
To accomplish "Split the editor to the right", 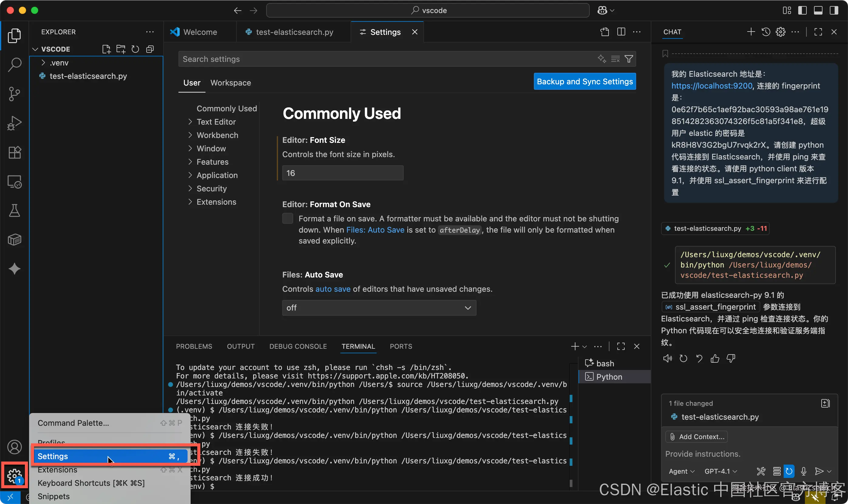I will click(621, 32).
